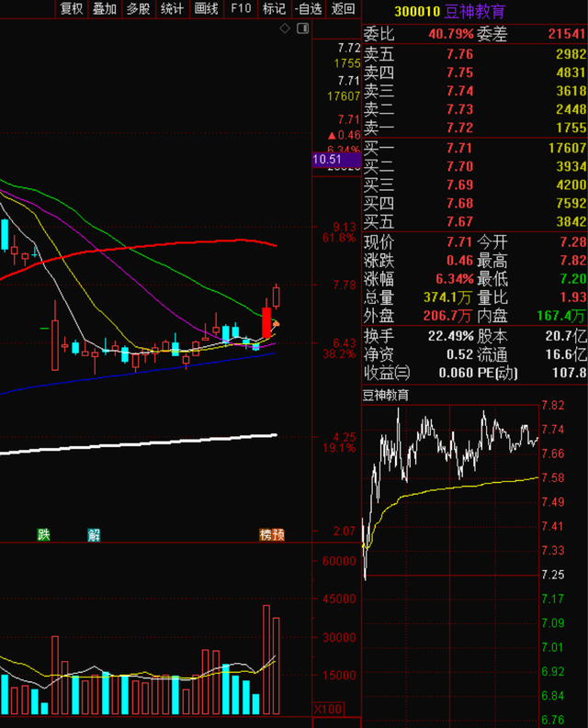
Task: Select stock code 300010
Action: [417, 12]
